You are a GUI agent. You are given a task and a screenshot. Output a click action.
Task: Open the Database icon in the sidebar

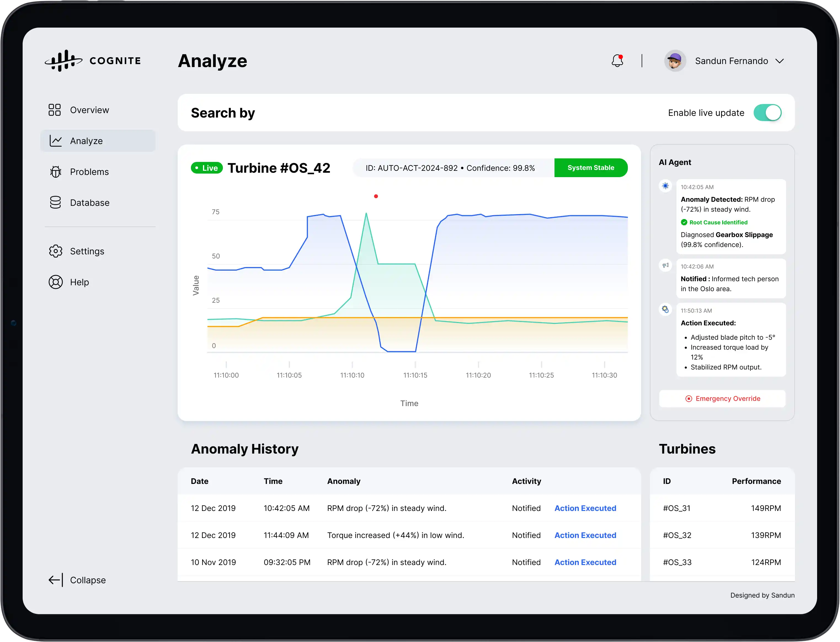pyautogui.click(x=55, y=203)
